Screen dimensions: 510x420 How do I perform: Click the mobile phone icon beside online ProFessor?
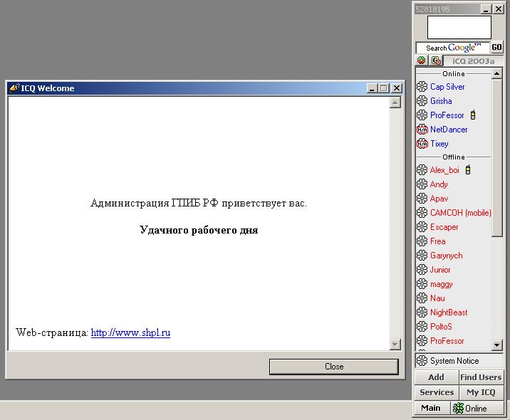pos(473,115)
